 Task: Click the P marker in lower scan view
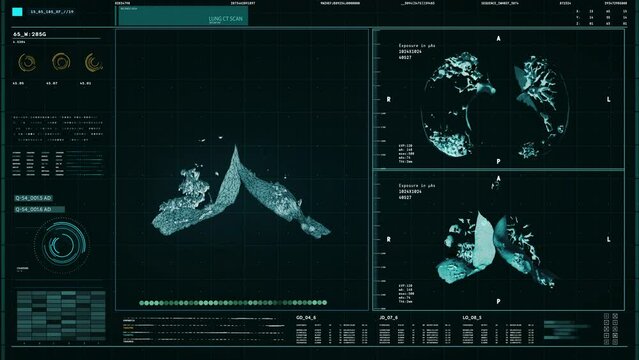pos(498,301)
